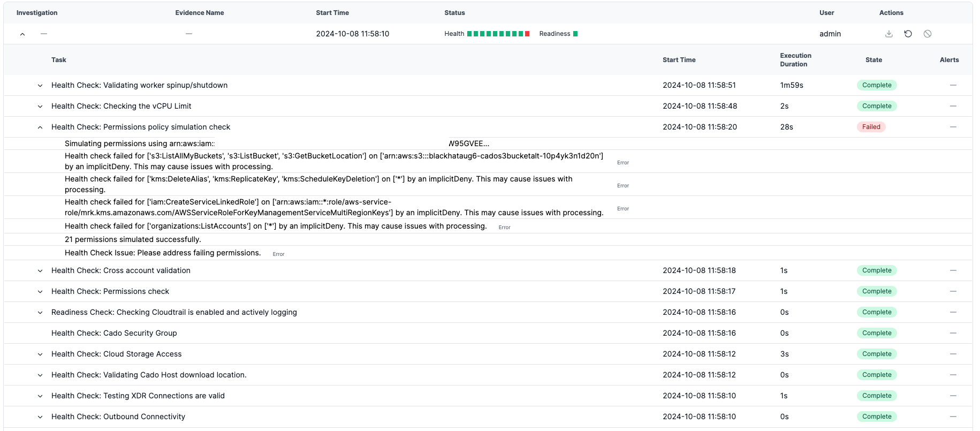The height and width of the screenshot is (431, 980).
Task: Select Health Check: Cado Security Group row
Action: point(488,333)
